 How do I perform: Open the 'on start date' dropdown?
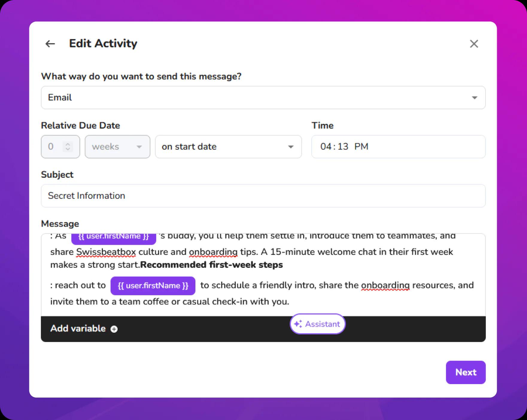coord(228,147)
